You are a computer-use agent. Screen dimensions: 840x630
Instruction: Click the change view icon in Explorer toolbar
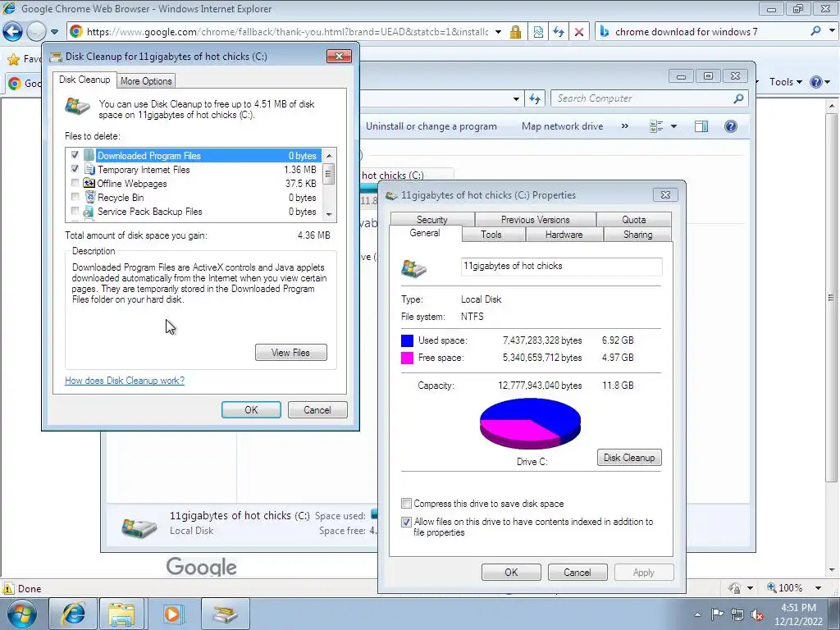point(656,126)
